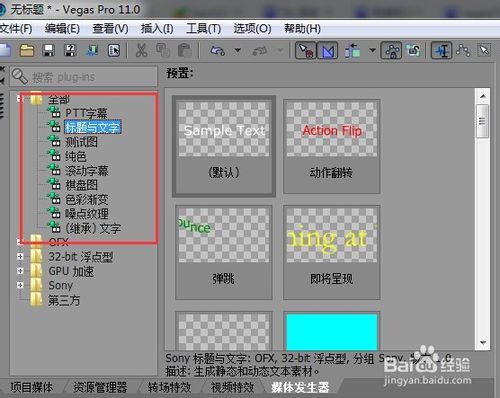Click the Save As floppy icon
500x398 pixels.
click(x=70, y=51)
